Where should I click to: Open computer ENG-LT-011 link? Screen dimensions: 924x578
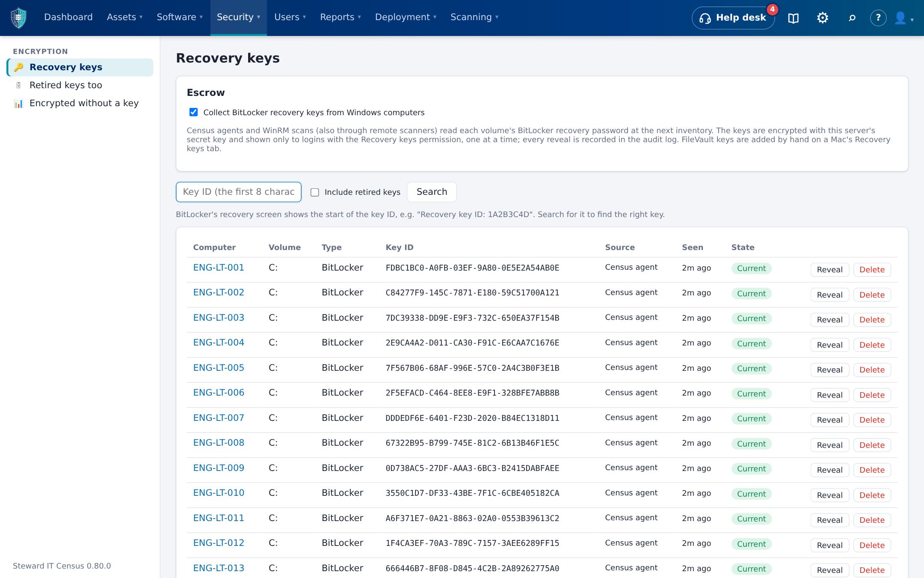219,518
